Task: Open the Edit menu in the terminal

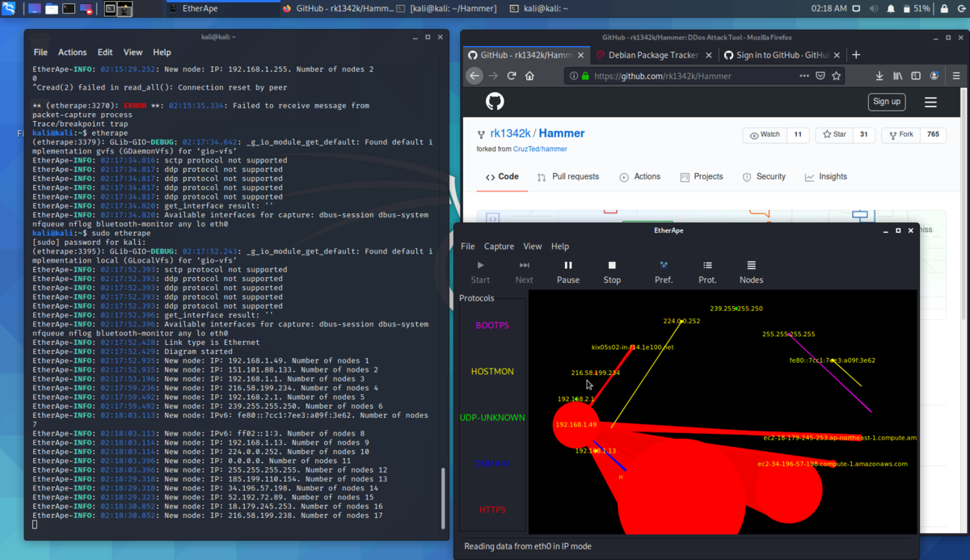Action: 105,53
